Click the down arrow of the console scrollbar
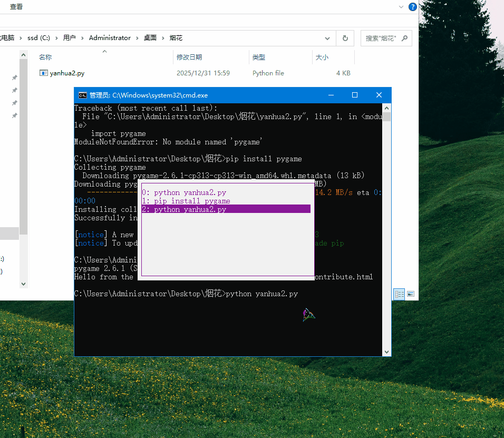504x438 pixels. click(x=386, y=352)
